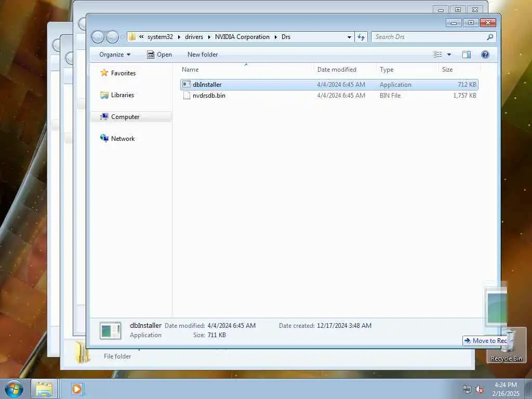Toggle the preview pane icon
Viewport: 532px width, 399px height.
(x=467, y=55)
